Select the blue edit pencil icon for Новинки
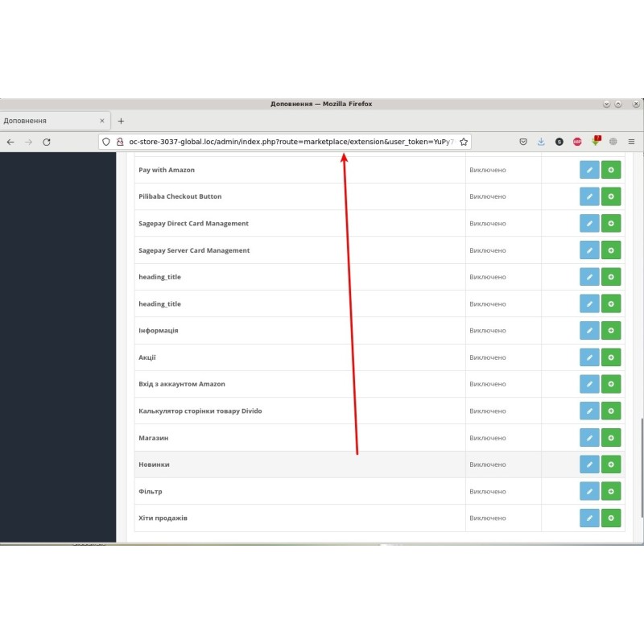Viewport: 644px width, 644px height. 589,464
